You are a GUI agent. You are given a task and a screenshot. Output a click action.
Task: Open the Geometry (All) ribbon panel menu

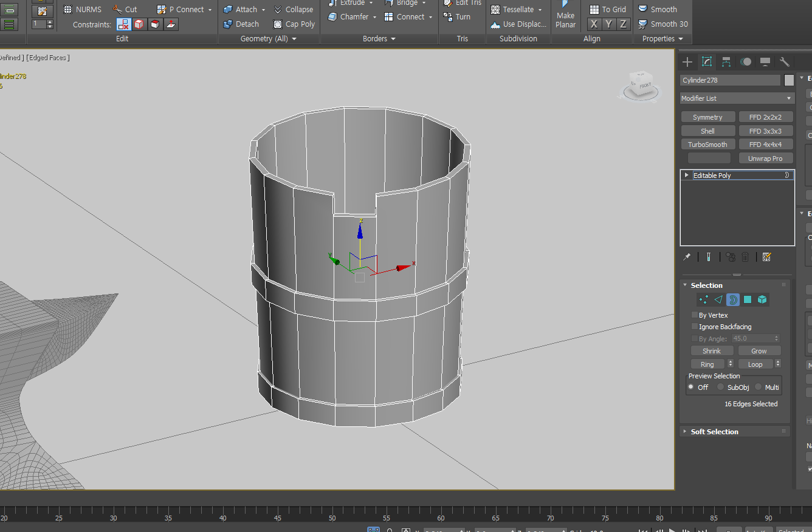tap(269, 39)
